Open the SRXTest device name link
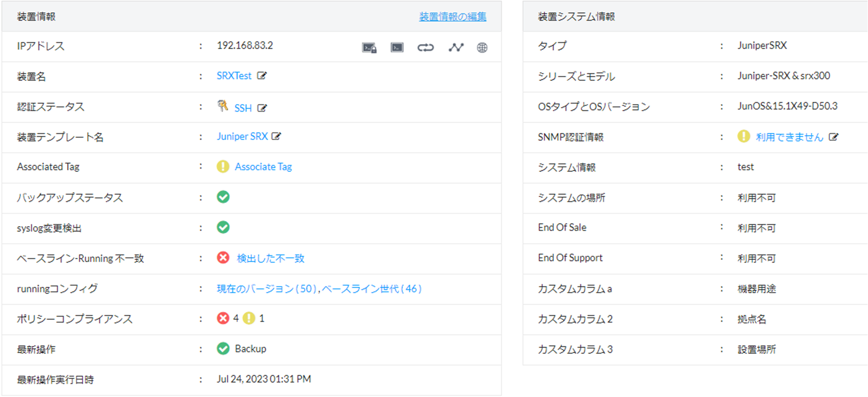Viewport: 868px width, 397px height. coord(234,76)
